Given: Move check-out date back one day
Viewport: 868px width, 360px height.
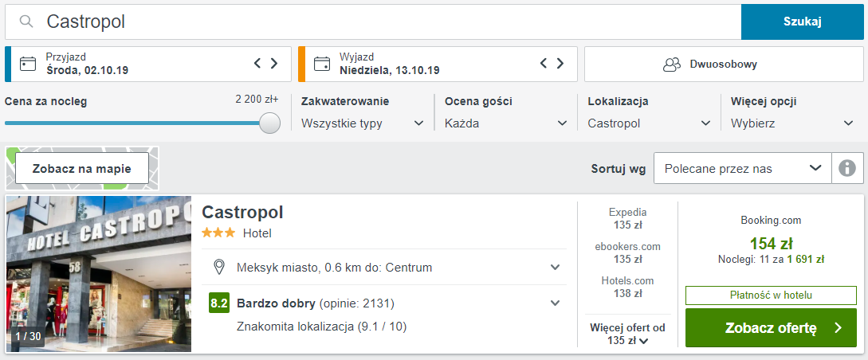Looking at the screenshot, I should [544, 63].
